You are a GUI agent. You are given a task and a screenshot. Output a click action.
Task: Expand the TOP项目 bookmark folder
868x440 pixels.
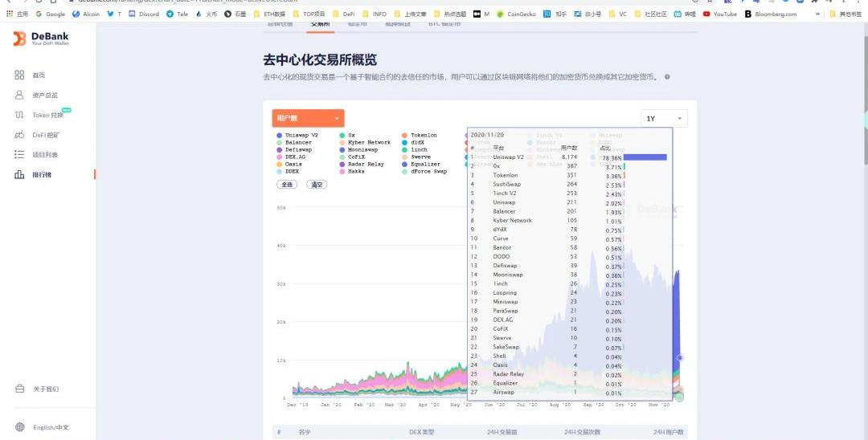coord(309,14)
